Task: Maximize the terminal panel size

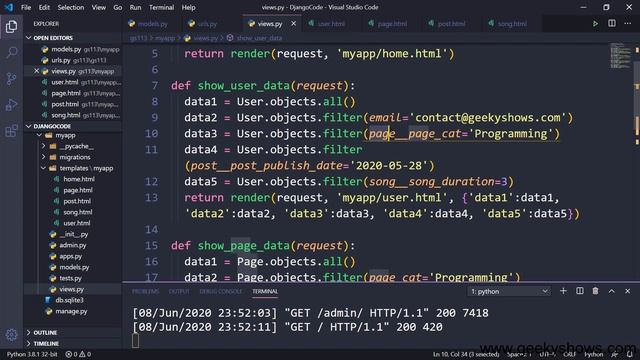Action: click(x=611, y=291)
